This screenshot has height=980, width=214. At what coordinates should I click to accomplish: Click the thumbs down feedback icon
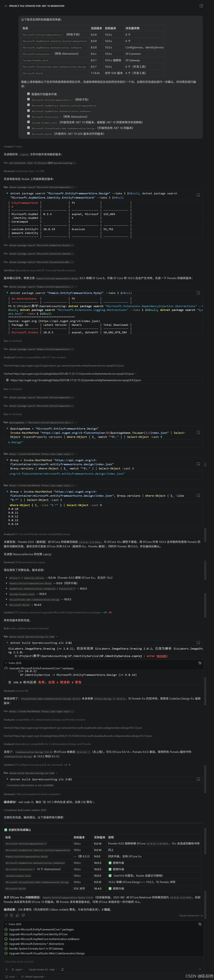[23, 915]
